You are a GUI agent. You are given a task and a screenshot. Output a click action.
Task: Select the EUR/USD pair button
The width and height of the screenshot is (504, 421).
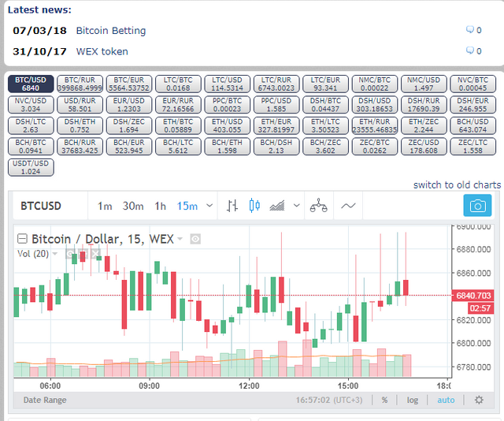point(129,105)
